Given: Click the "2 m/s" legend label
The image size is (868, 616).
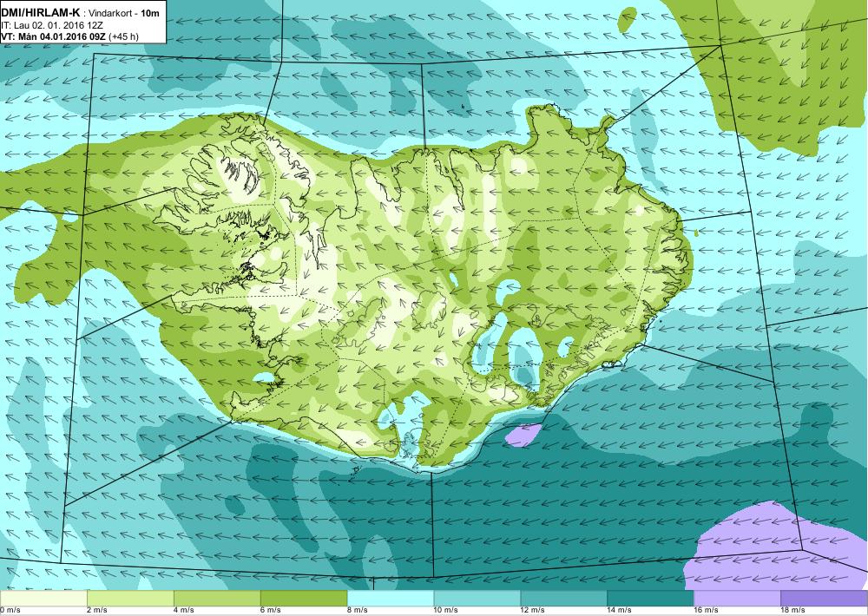Looking at the screenshot, I should [x=97, y=611].
